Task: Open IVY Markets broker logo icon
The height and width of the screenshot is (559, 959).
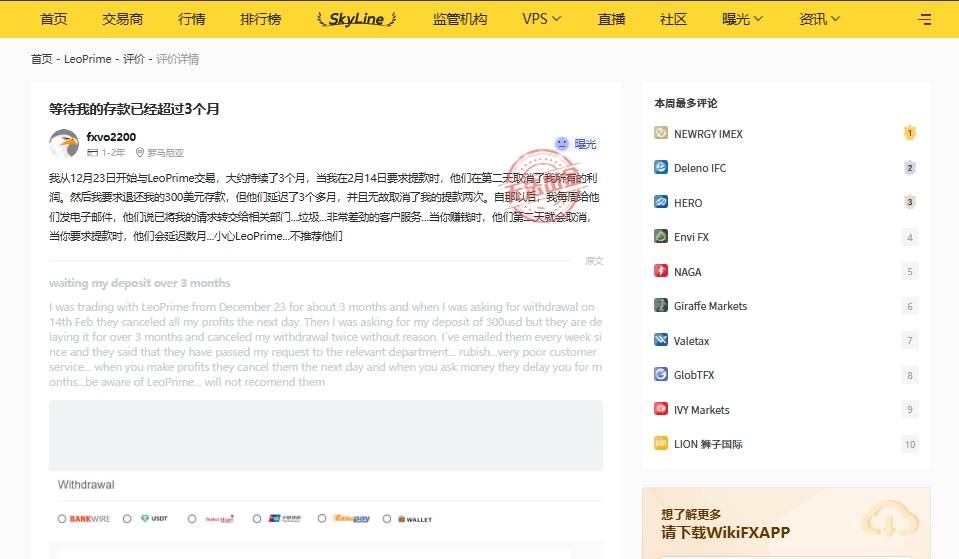Action: 661,409
